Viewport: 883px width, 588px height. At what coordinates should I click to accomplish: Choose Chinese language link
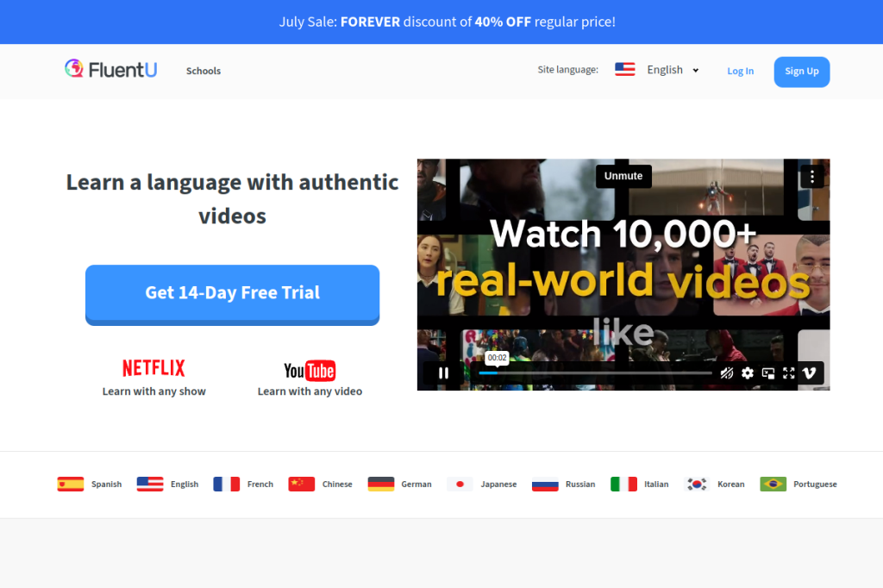point(337,485)
